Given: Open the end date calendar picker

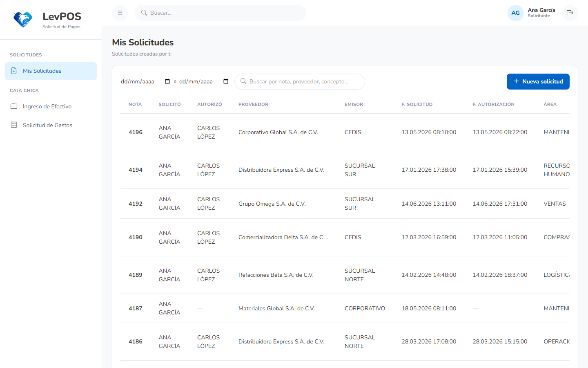Looking at the screenshot, I should pos(226,81).
